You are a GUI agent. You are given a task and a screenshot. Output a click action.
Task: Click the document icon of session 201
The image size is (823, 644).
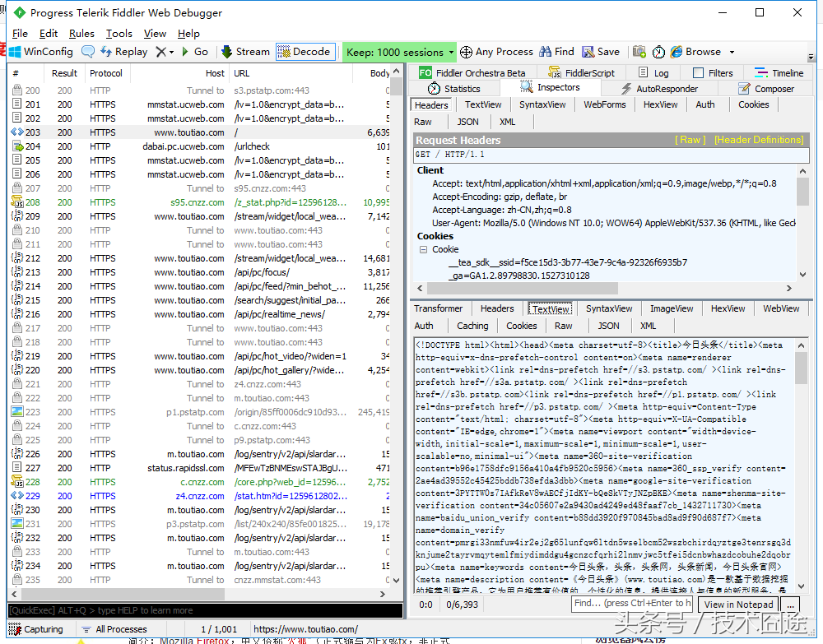pos(17,104)
